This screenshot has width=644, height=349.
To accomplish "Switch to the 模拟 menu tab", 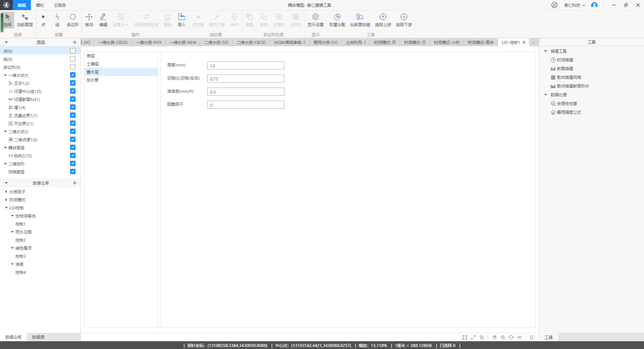I will pyautogui.click(x=40, y=5).
